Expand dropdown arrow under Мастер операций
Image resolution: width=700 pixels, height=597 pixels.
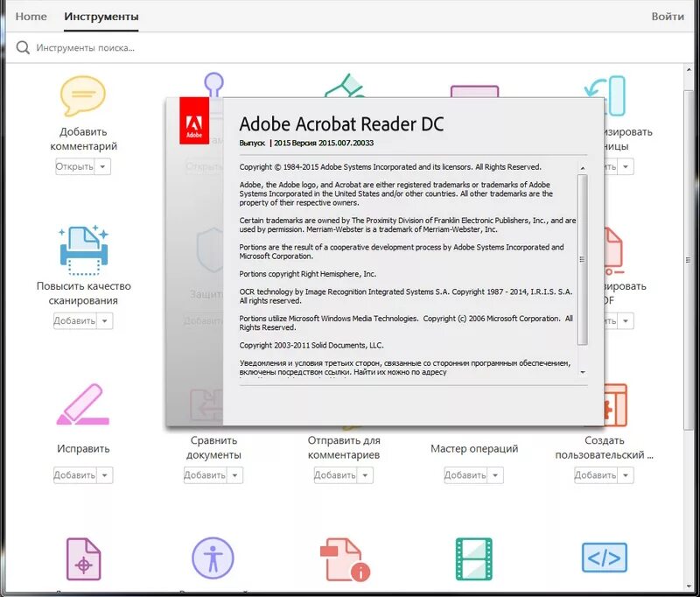(x=495, y=475)
